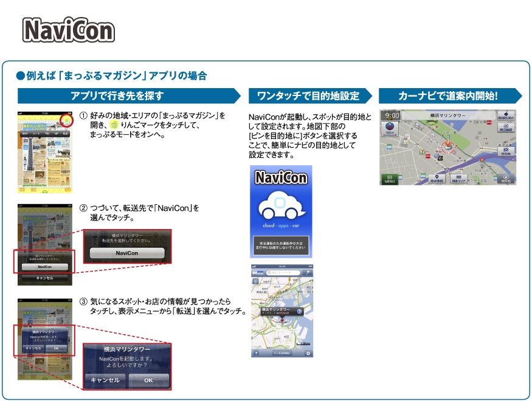Click the NaviCon cloud-apps-car splash screen
Viewport: 532px width, 401px height.
[281, 211]
